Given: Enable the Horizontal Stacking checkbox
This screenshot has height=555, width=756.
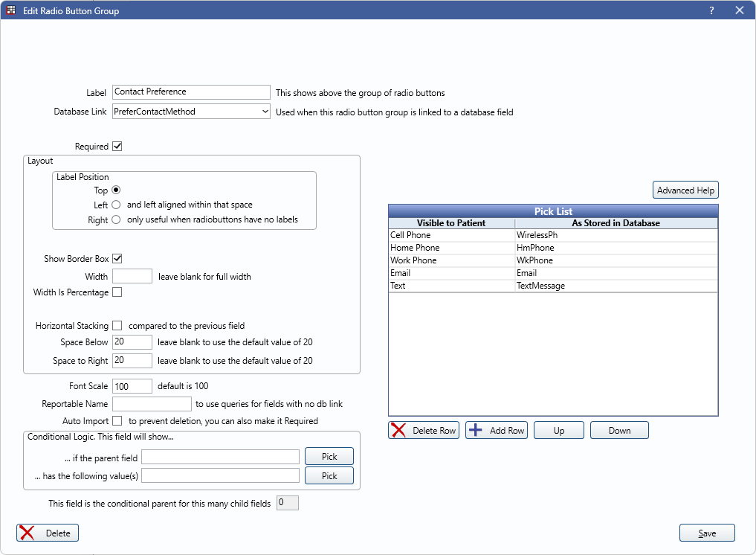Looking at the screenshot, I should (x=117, y=326).
